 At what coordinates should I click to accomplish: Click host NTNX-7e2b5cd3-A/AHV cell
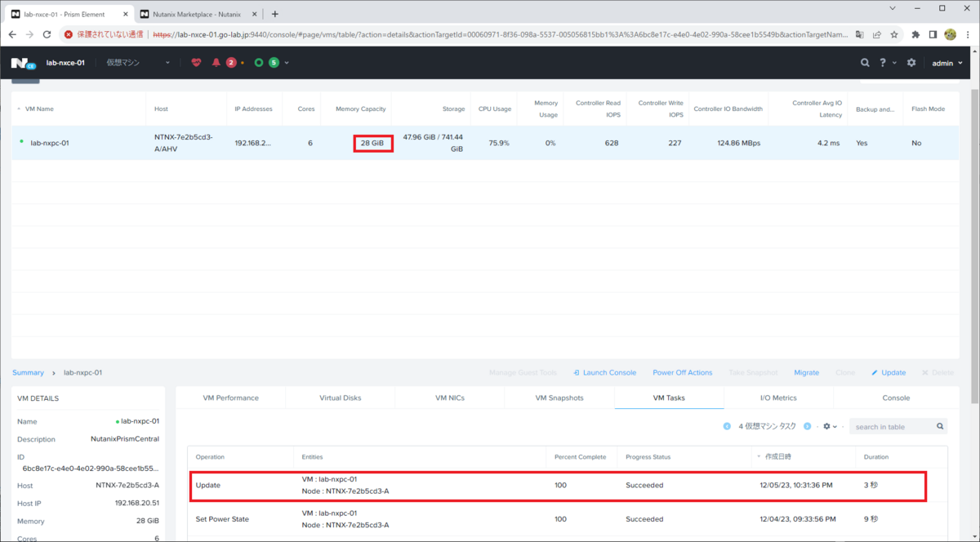pos(183,143)
